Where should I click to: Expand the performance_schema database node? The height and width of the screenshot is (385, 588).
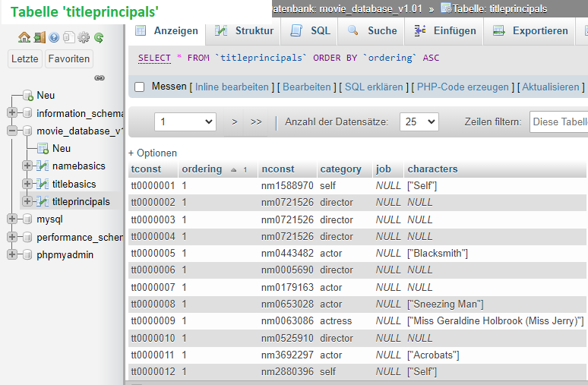12,237
